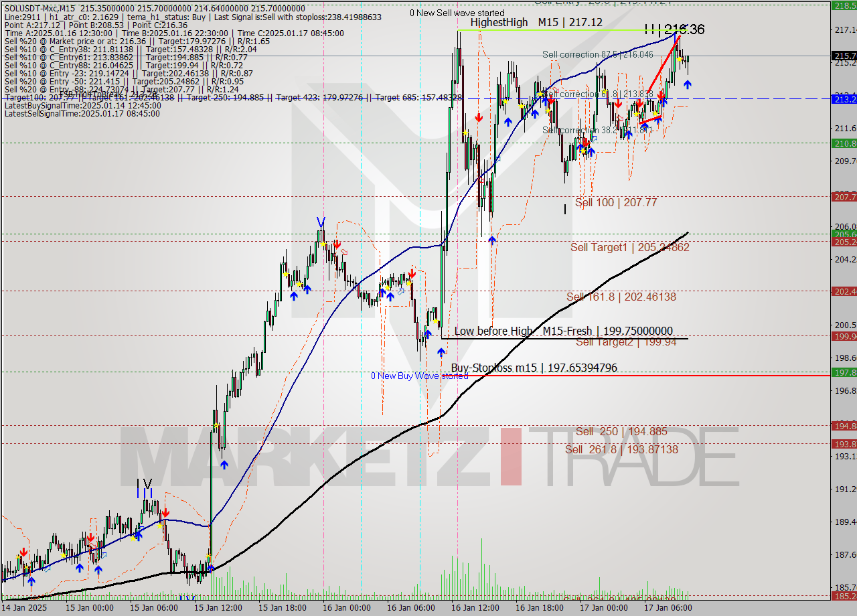The width and height of the screenshot is (857, 616).
Task: Click 'Sell 261.8 | 193.87138' label
Action: (621, 449)
